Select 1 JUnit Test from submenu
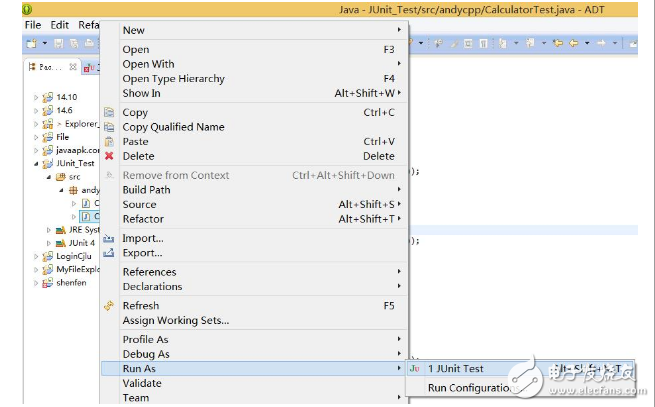Screen dimensions: 655x407 pos(455,369)
